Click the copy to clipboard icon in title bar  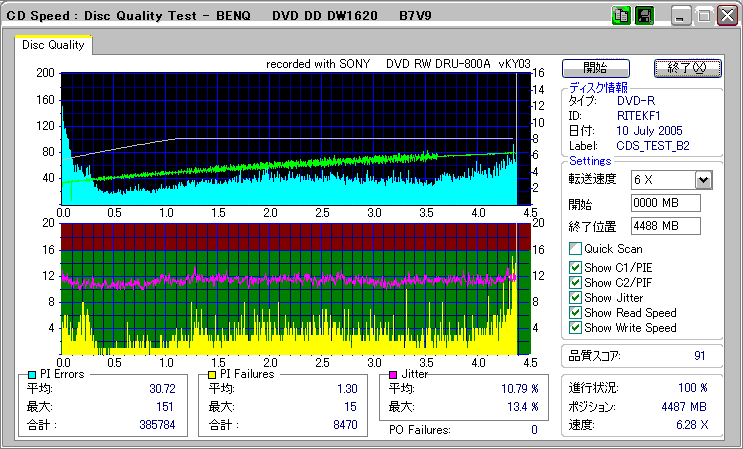(x=621, y=16)
